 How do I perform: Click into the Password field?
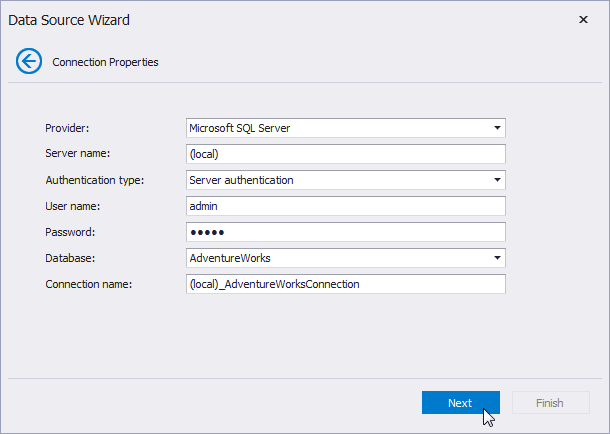coord(345,232)
